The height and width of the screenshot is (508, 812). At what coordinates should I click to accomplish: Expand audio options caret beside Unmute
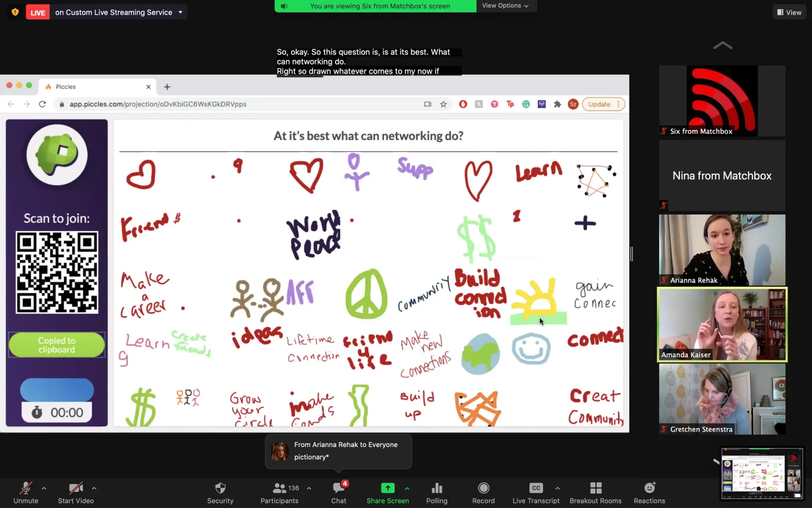click(44, 489)
